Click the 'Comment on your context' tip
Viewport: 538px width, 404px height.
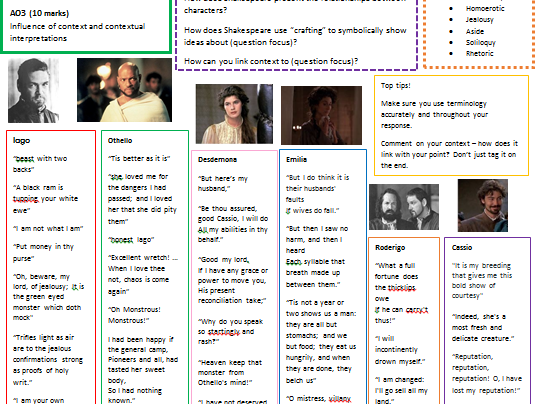pos(449,154)
